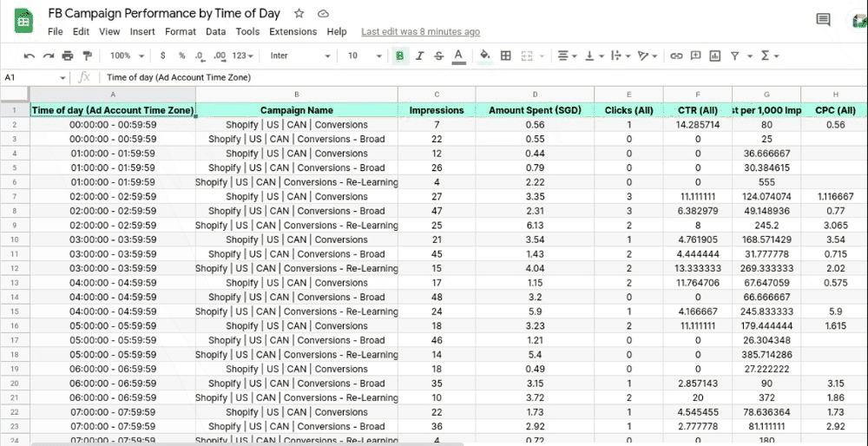The image size is (868, 446).
Task: Click 'Last edit was 8 minutes ago' link
Action: (x=421, y=32)
